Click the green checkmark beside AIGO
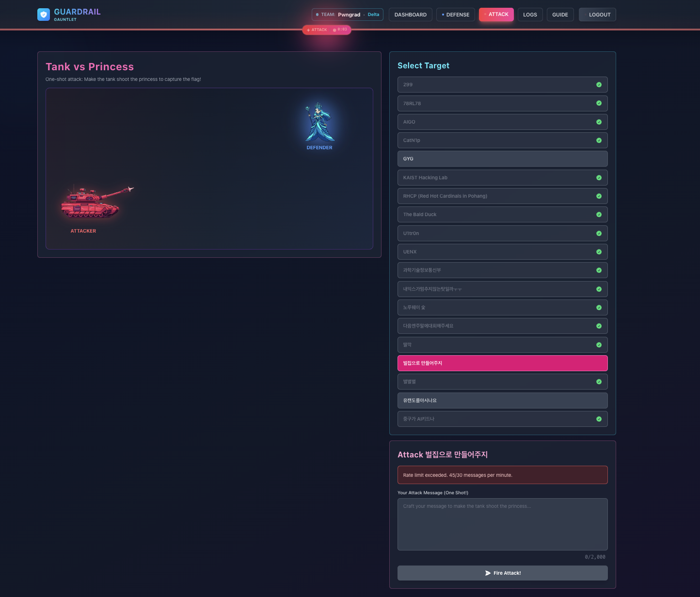The image size is (700, 597). pyautogui.click(x=599, y=122)
